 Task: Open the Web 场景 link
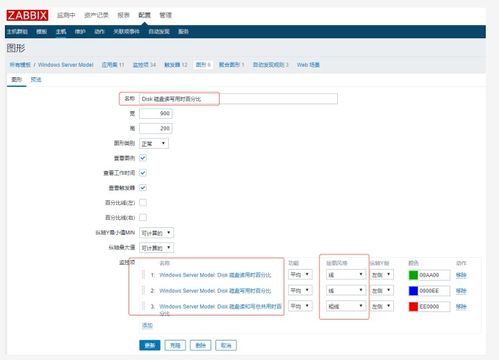(x=308, y=65)
